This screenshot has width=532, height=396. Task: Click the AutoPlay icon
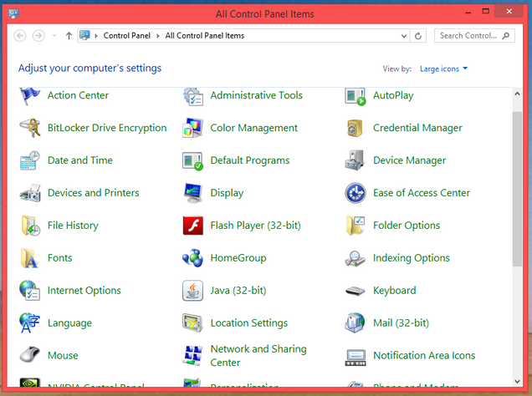(356, 97)
